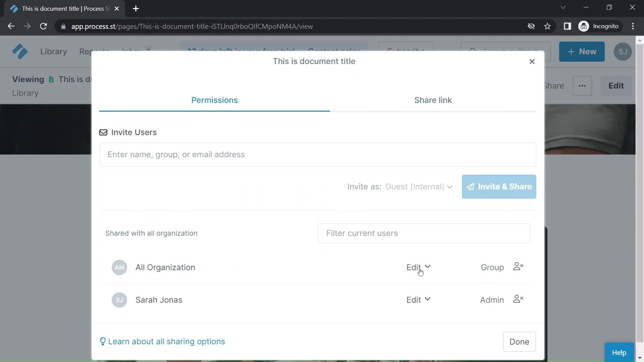Click the envelope/Invite Users icon

[103, 132]
